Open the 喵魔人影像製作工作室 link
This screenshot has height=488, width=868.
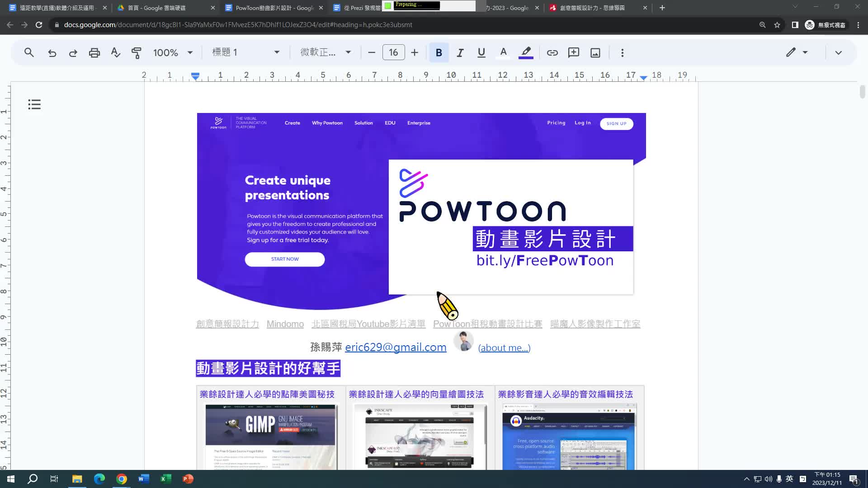595,324
